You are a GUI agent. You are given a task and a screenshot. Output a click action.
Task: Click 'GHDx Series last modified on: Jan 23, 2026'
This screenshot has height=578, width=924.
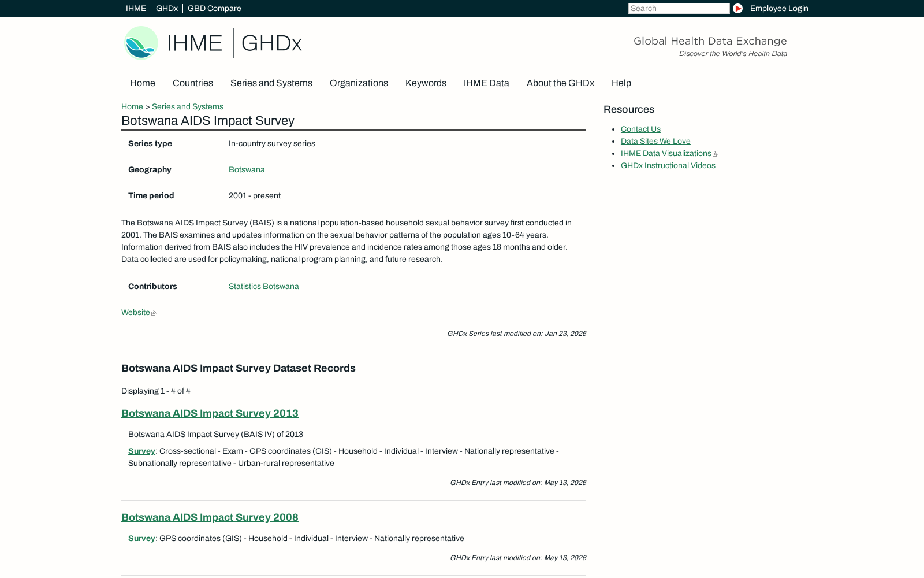point(516,334)
